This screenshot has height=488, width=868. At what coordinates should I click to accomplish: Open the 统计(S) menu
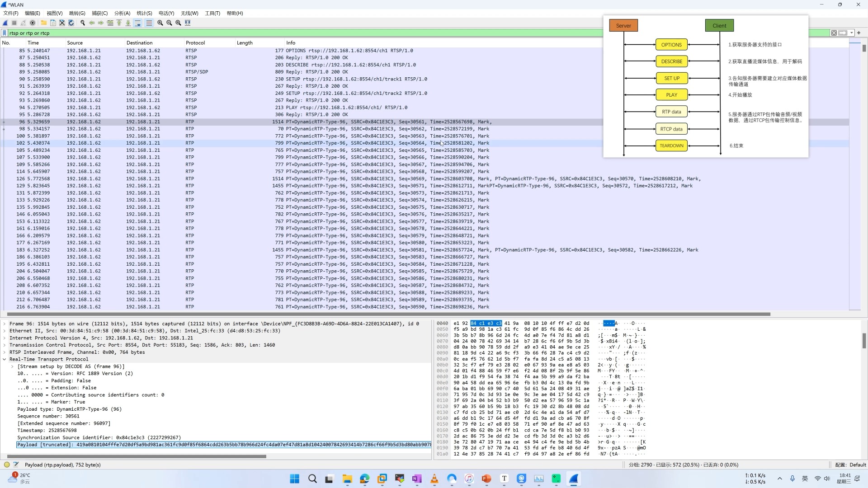[x=144, y=13]
